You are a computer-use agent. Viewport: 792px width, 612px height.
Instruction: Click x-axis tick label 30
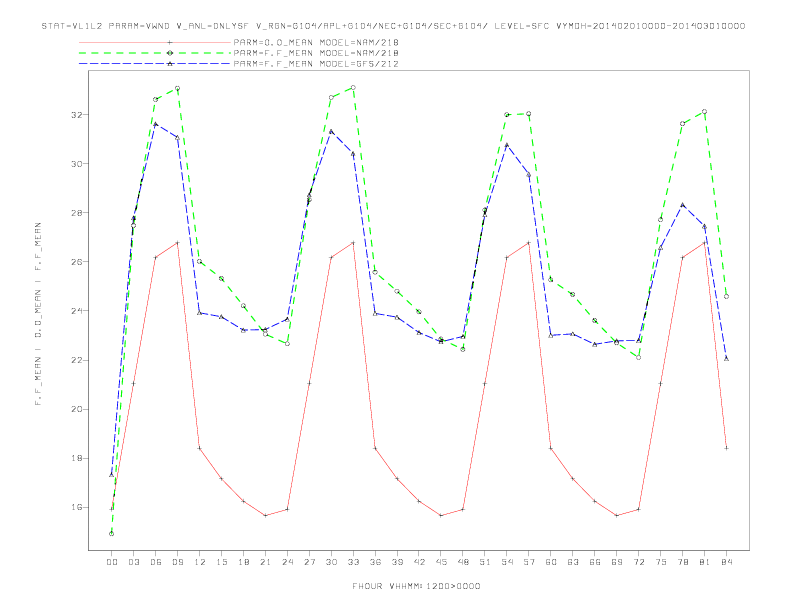click(x=331, y=562)
